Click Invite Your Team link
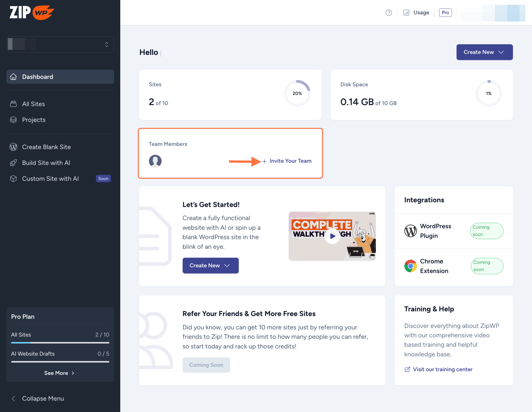This screenshot has width=532, height=412. (290, 161)
